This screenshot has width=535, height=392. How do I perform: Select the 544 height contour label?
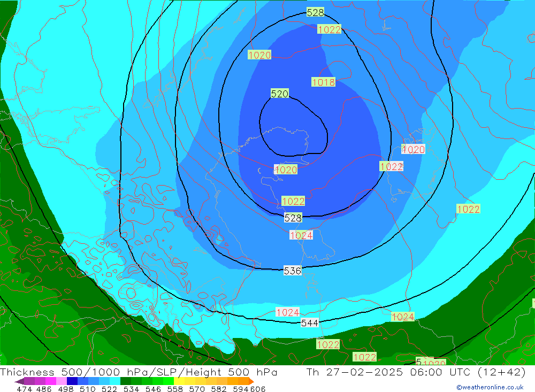coord(309,322)
